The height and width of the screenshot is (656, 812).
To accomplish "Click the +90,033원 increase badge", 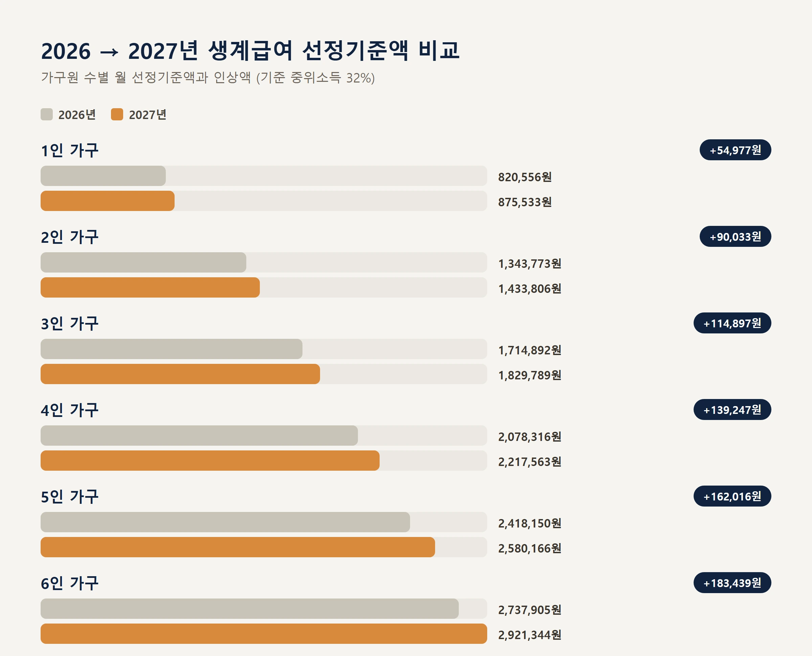I will pyautogui.click(x=735, y=237).
